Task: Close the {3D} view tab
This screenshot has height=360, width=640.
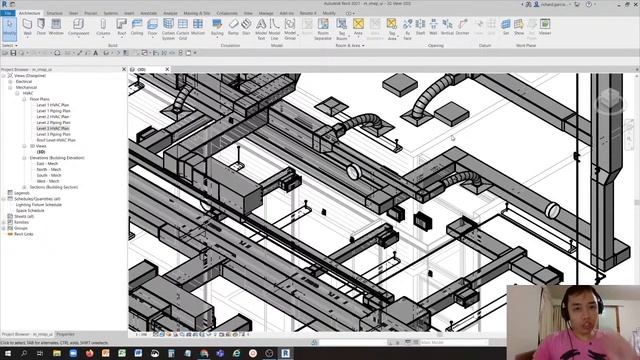Action: (167, 69)
